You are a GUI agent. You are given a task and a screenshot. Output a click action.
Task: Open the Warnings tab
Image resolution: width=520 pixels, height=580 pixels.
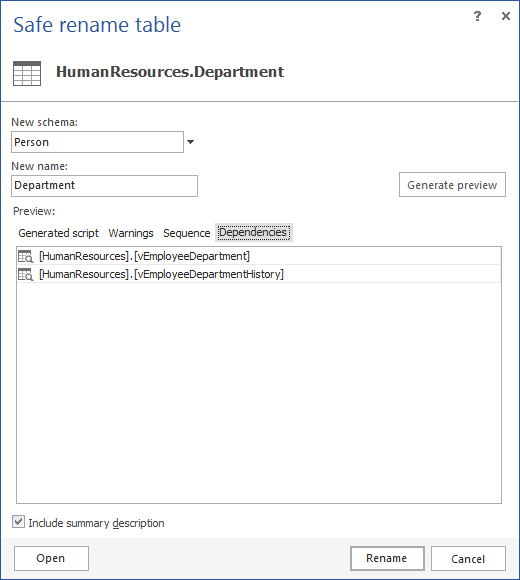coord(131,233)
